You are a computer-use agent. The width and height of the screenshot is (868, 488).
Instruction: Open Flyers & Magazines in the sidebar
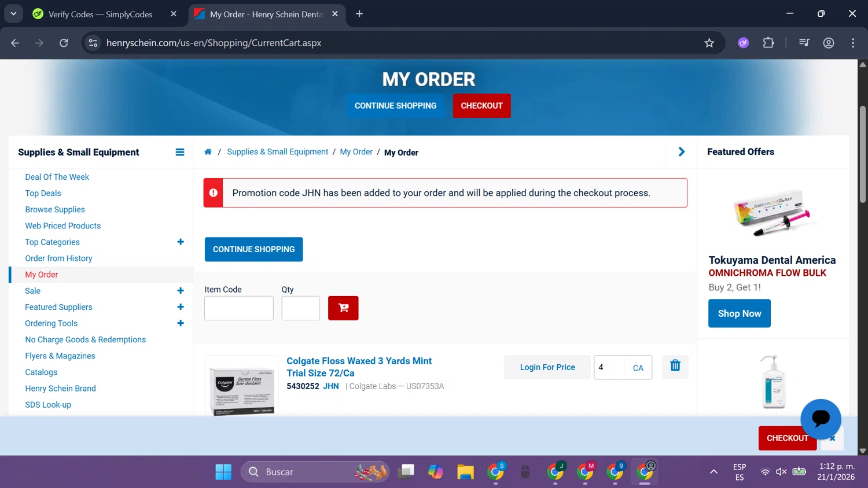tap(60, 356)
